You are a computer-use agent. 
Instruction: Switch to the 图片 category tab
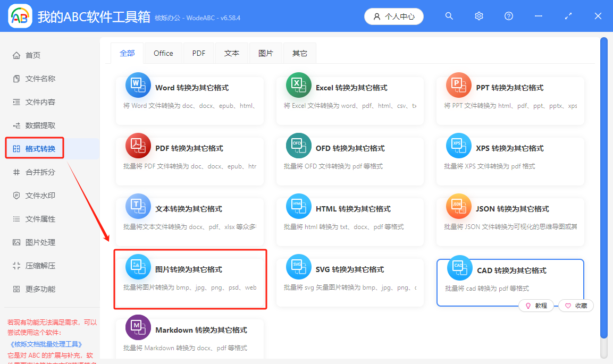tap(265, 53)
